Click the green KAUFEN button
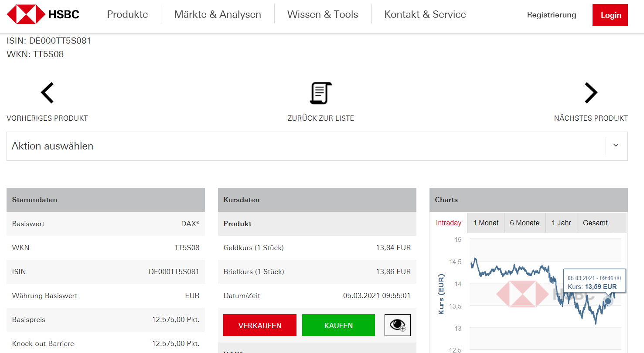Viewport: 644px width, 353px height. pos(338,325)
